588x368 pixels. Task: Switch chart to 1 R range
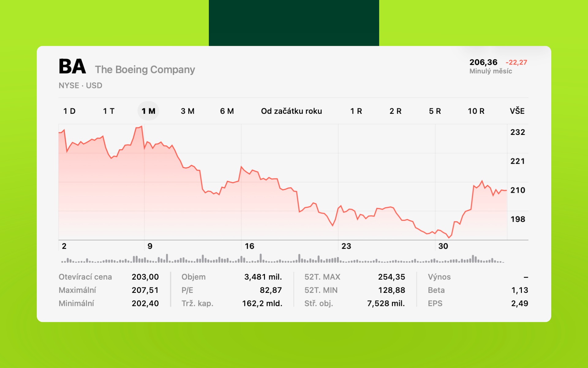[356, 111]
